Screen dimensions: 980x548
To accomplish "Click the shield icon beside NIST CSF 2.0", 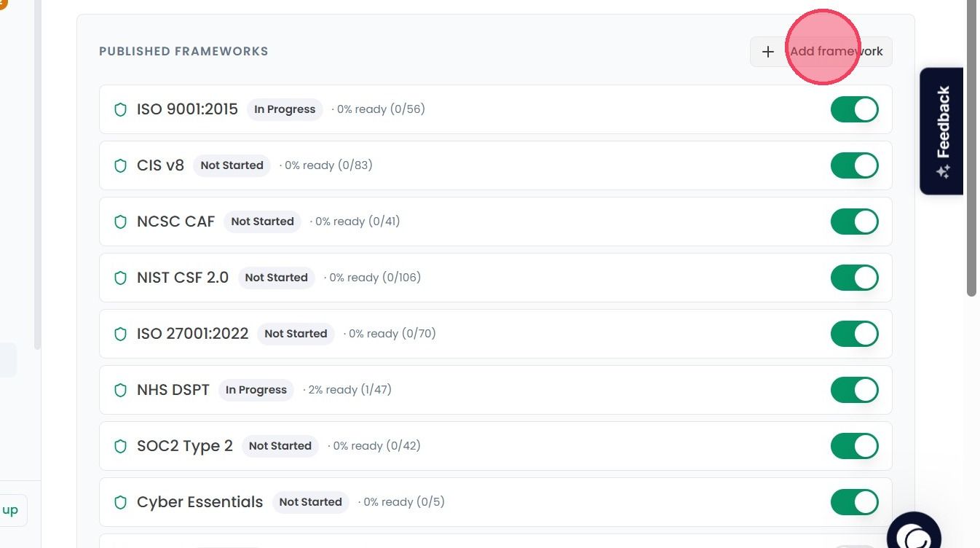I will coord(121,278).
